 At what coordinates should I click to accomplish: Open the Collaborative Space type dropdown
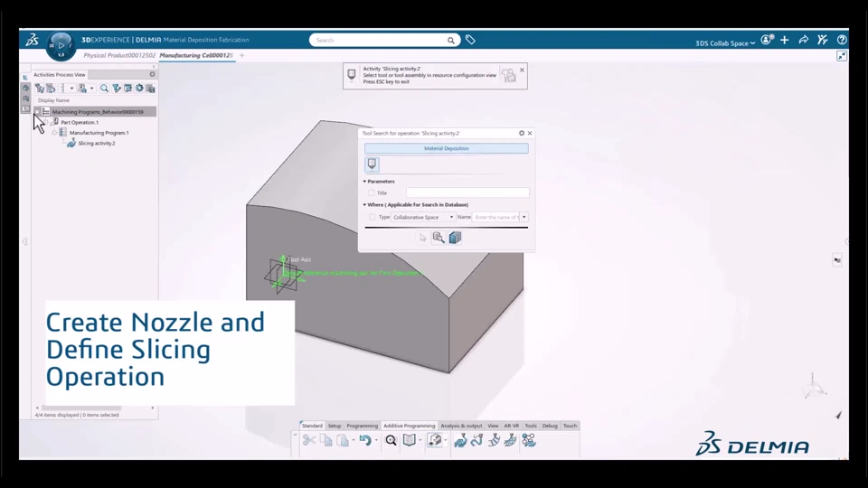[x=423, y=217]
